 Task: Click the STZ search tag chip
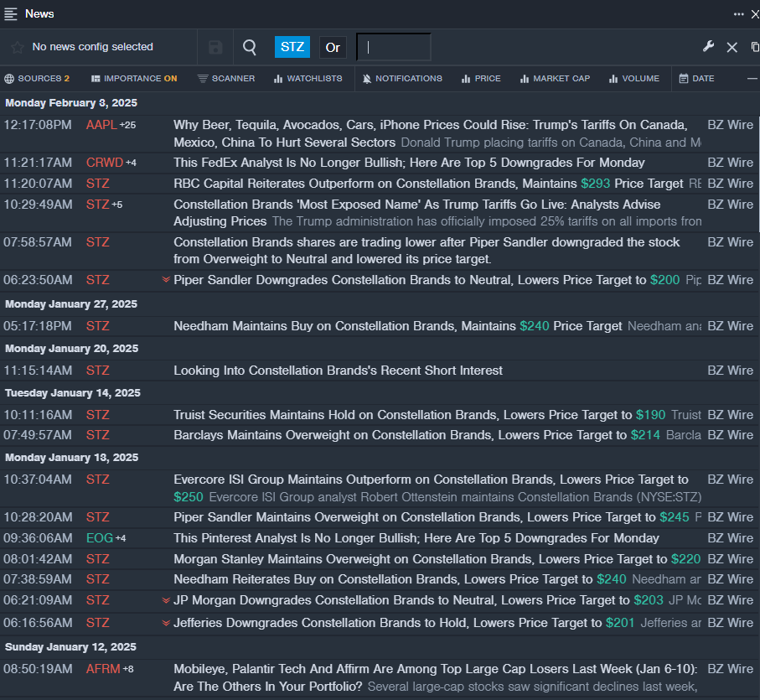(x=292, y=47)
